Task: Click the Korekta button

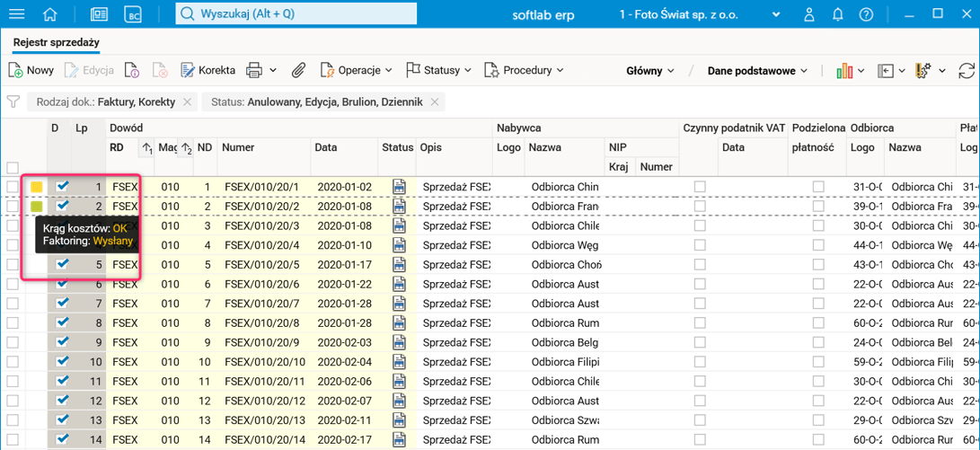Action: point(208,70)
